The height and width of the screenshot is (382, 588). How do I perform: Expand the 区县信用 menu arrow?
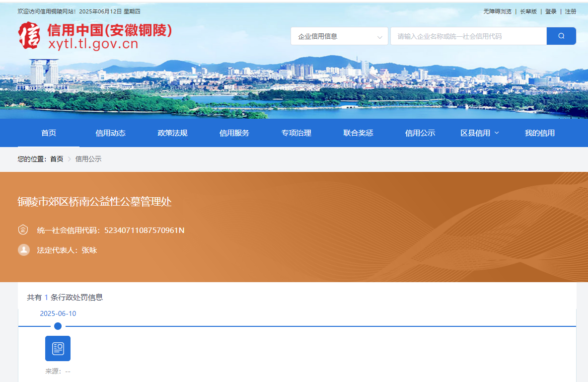click(497, 133)
